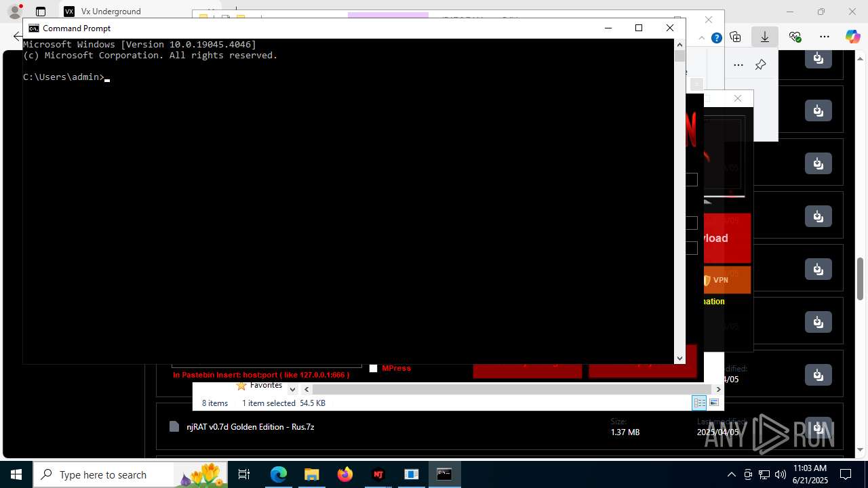
Task: Switch Explorer to large icons view
Action: (x=713, y=403)
